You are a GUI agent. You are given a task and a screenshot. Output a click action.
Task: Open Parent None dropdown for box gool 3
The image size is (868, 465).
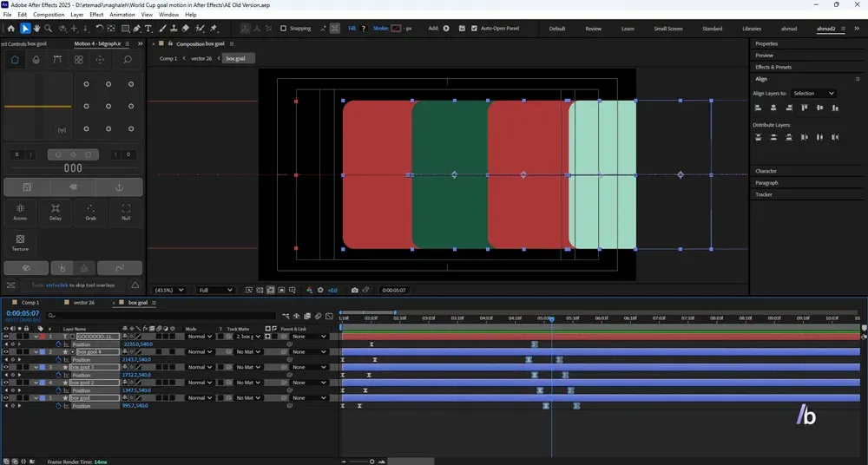coord(310,367)
